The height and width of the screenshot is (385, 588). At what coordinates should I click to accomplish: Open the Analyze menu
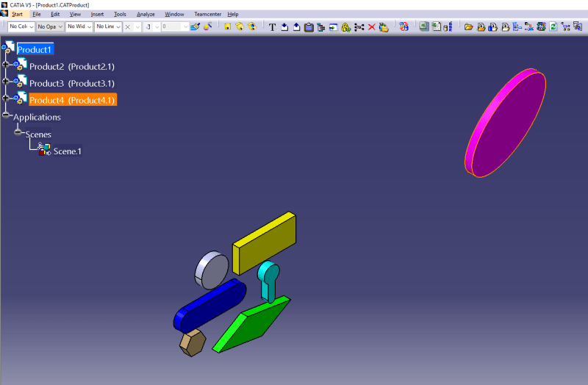click(x=146, y=14)
